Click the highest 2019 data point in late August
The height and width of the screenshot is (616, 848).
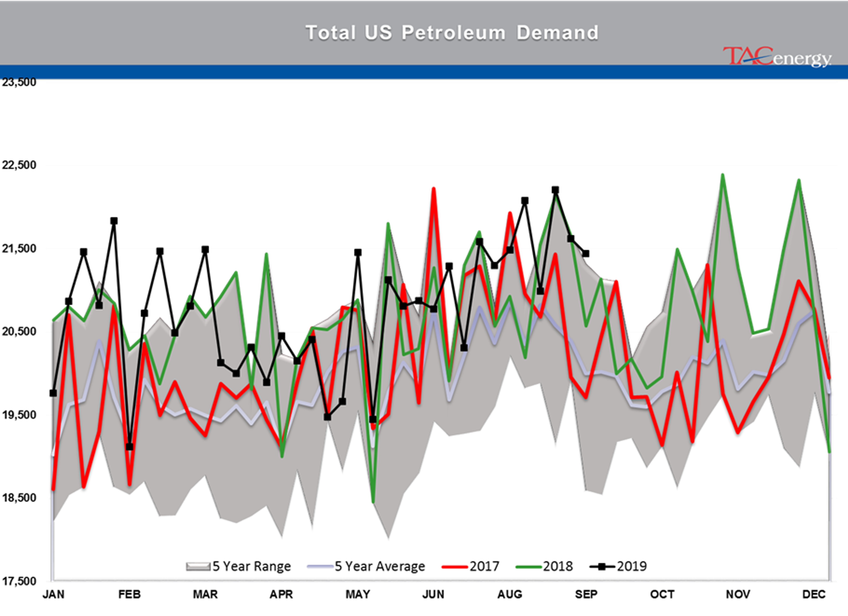pyautogui.click(x=555, y=190)
